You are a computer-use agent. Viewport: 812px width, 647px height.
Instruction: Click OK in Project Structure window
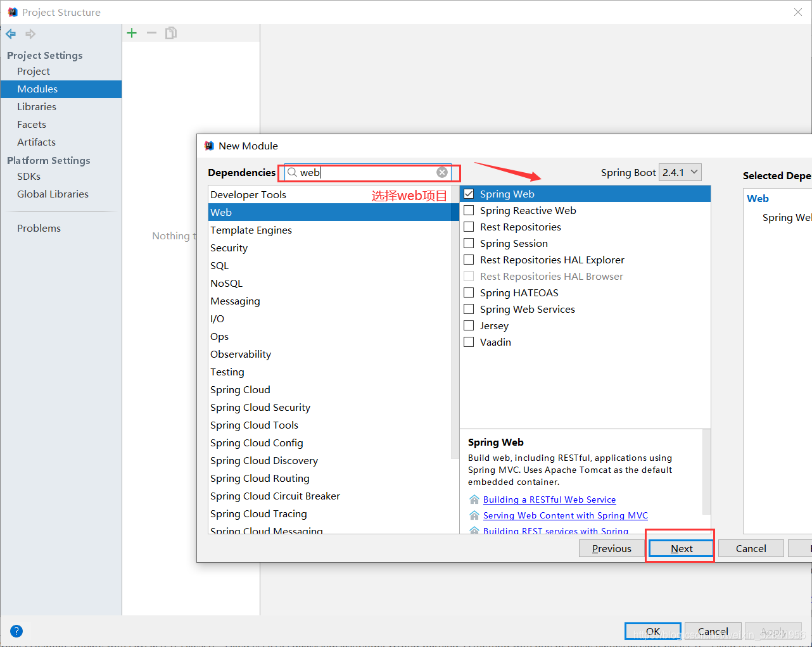tap(653, 631)
